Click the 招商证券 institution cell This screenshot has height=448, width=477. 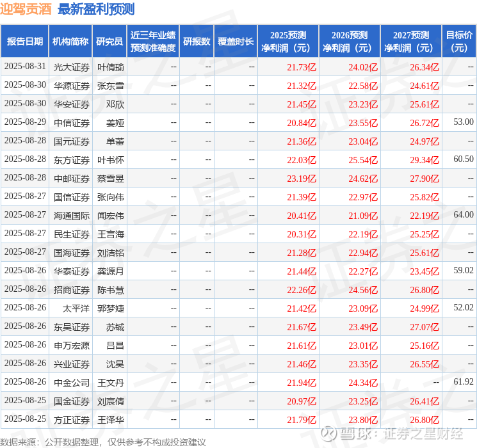[x=72, y=290]
